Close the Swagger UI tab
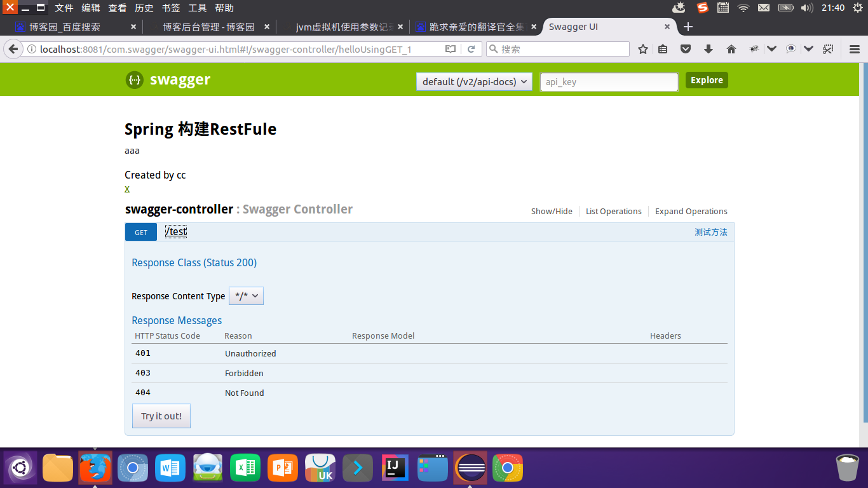Image resolution: width=868 pixels, height=488 pixels. pyautogui.click(x=667, y=27)
